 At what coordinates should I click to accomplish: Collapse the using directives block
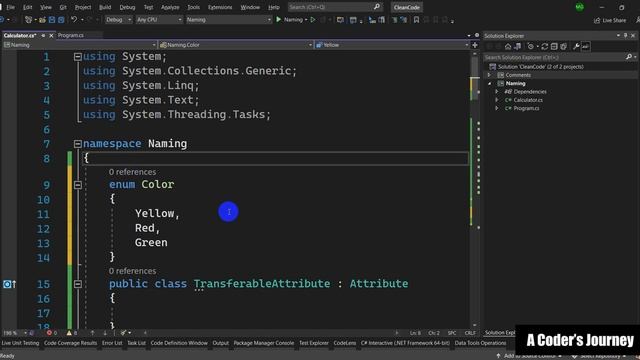(78, 56)
